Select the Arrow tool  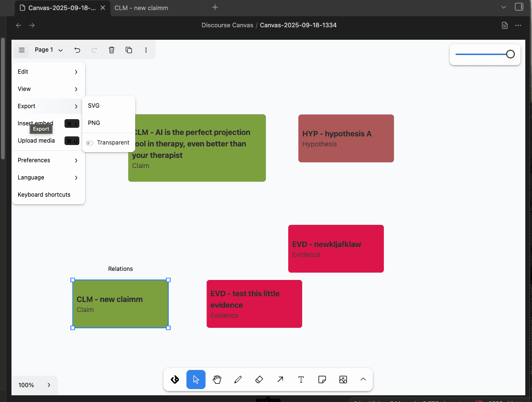pos(280,379)
